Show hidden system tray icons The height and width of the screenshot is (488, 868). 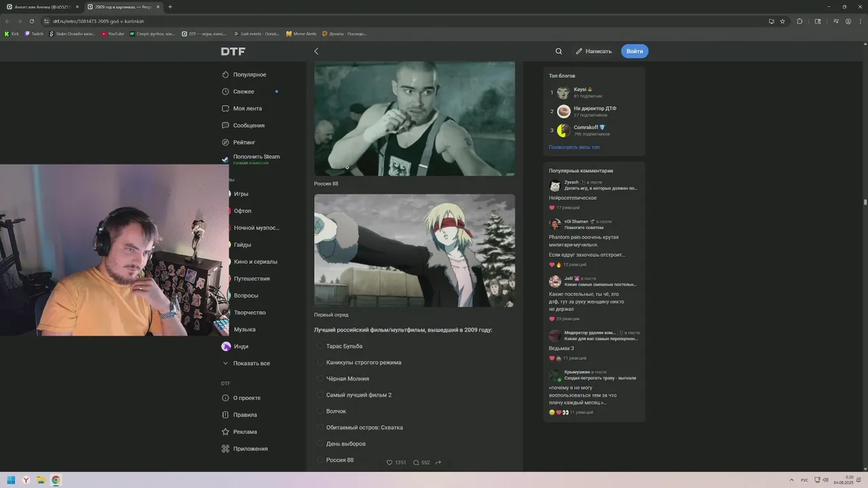pos(791,480)
